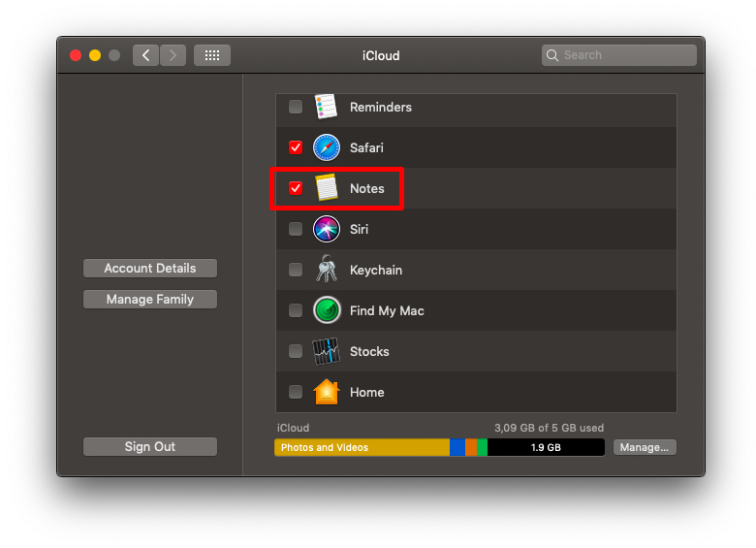
Task: Click the Notes notepad icon
Action: [x=327, y=187]
